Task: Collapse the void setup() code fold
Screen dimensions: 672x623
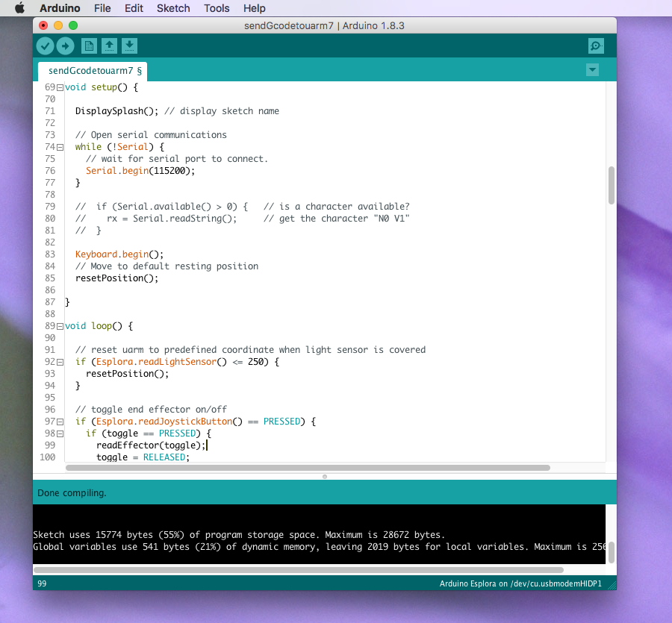Action: tap(60, 87)
